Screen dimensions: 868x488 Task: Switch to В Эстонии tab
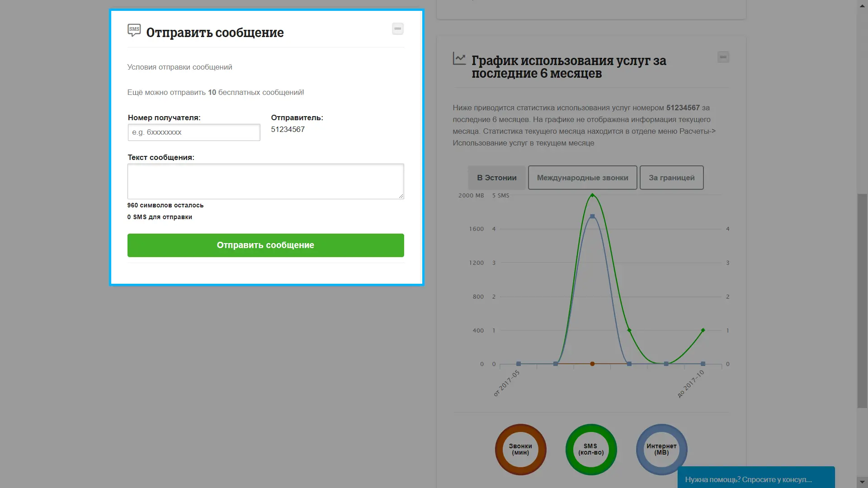pos(496,178)
